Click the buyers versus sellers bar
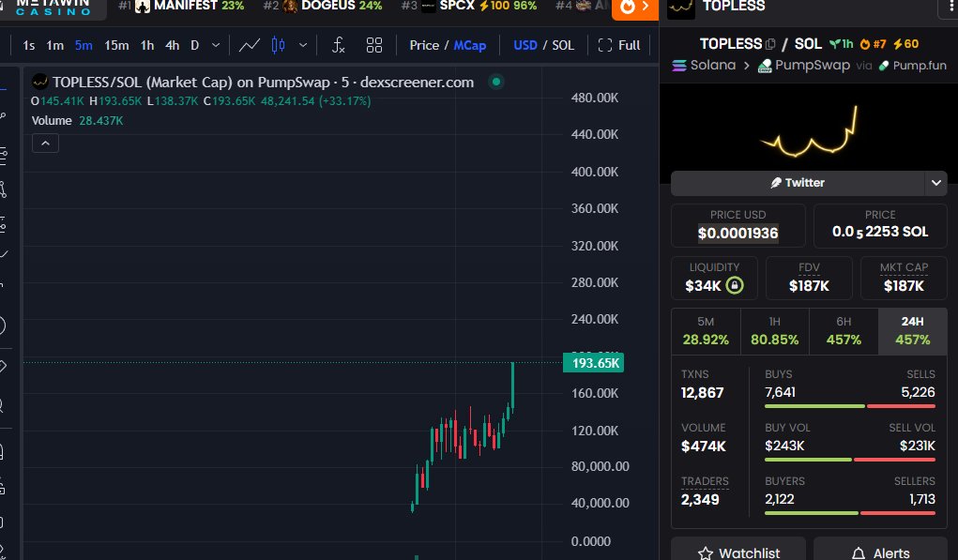Screen dimensions: 958x560 pos(850,513)
